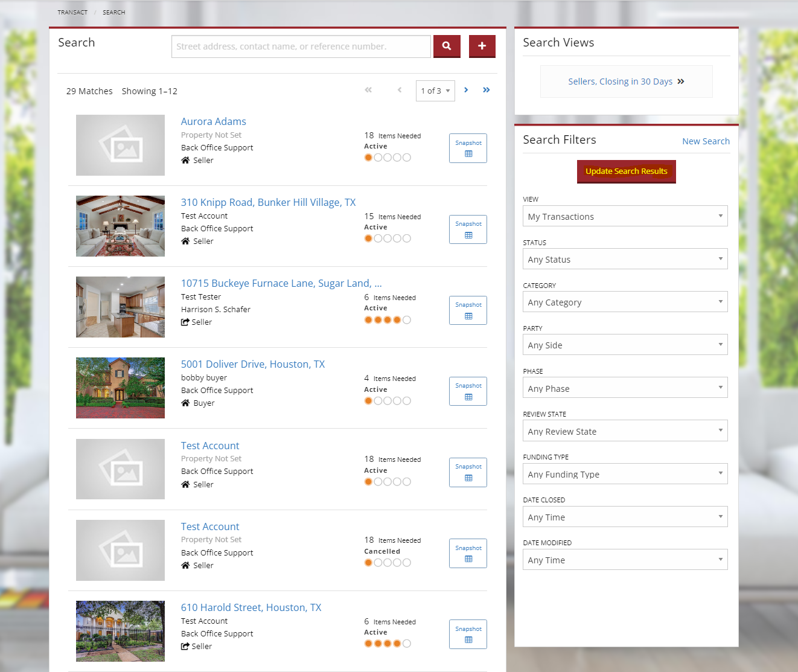This screenshot has width=798, height=672.
Task: Click the progress dots under Aurora Adams
Action: pos(387,157)
